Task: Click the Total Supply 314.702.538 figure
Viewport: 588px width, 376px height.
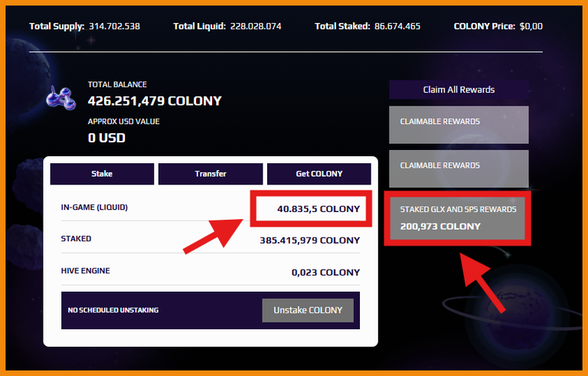Action: coord(114,26)
